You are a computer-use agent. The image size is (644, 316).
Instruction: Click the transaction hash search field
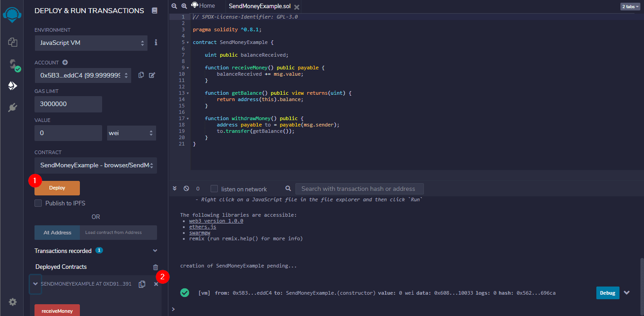tap(359, 189)
